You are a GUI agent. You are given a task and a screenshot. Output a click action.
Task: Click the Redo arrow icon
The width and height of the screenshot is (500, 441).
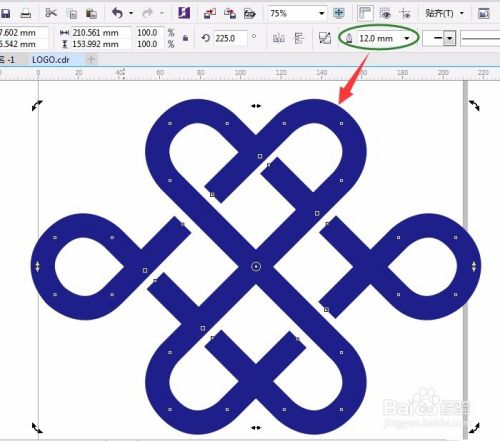click(x=147, y=13)
